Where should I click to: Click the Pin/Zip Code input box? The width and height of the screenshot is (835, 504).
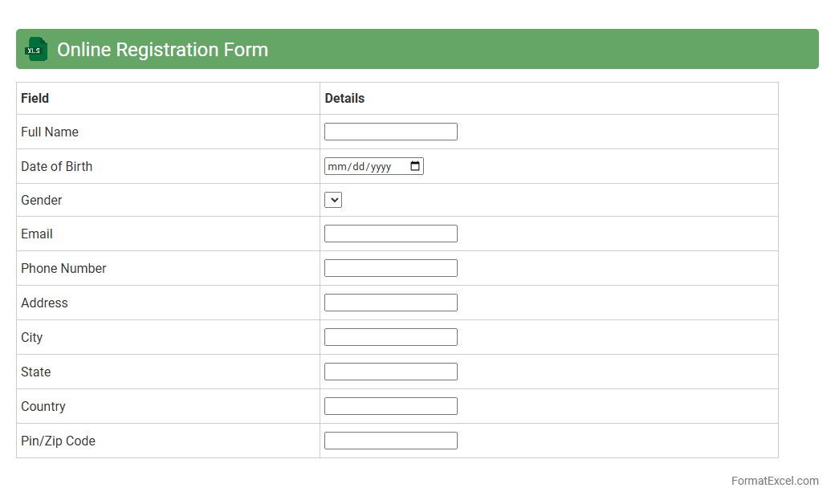391,441
